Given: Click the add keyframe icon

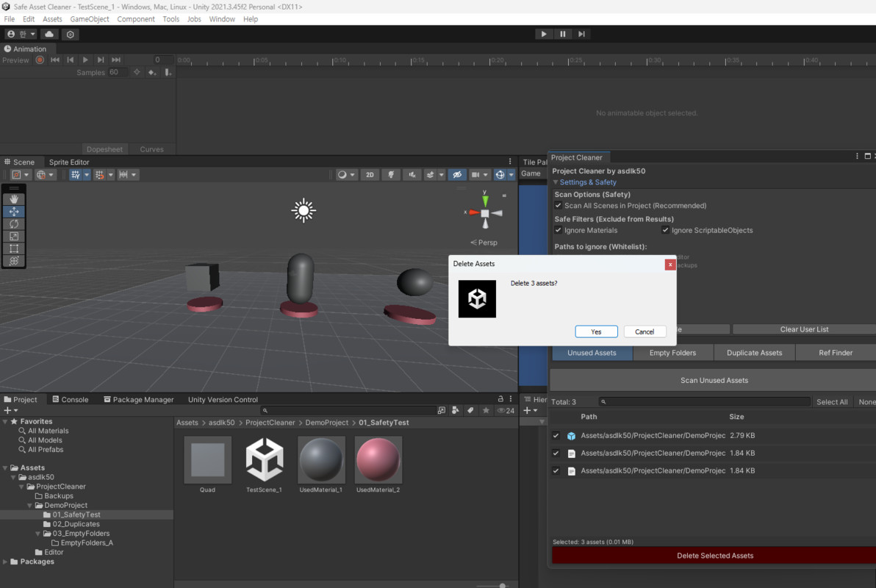Looking at the screenshot, I should [151, 73].
